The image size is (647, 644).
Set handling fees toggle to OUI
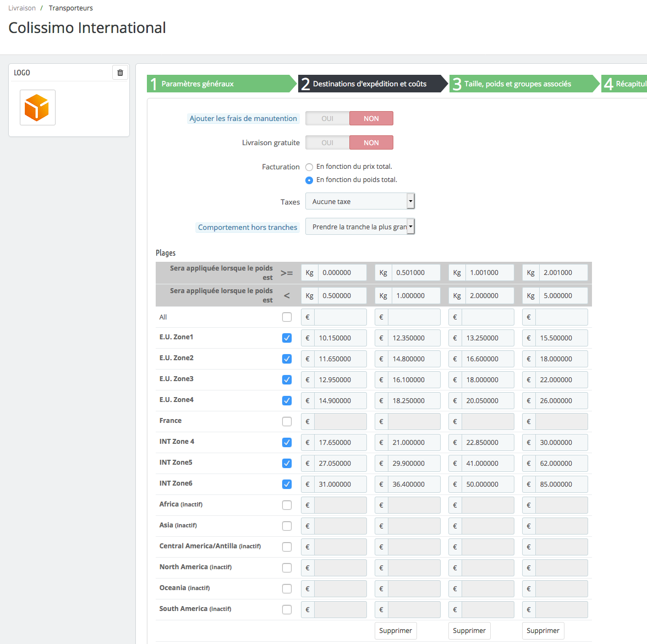pyautogui.click(x=328, y=118)
